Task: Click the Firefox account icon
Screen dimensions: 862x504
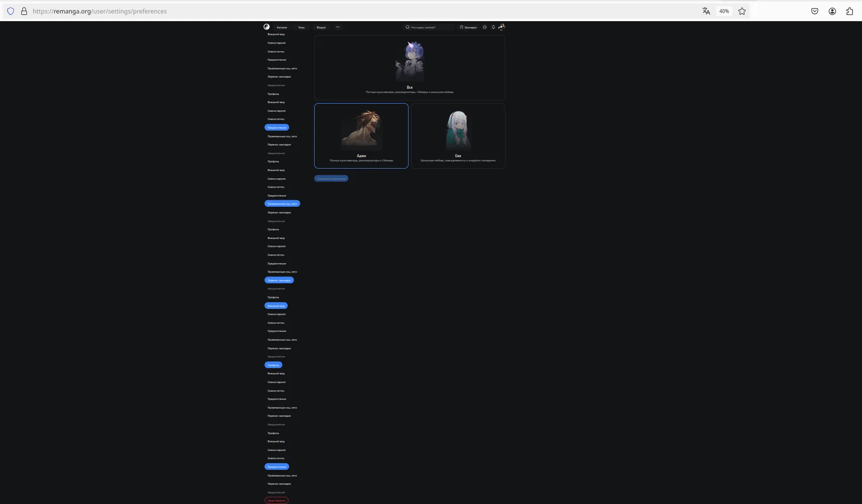Action: 832,11
